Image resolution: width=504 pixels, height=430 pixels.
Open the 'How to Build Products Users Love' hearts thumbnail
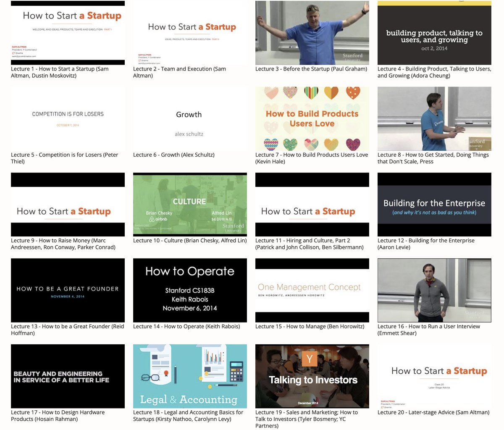tap(312, 119)
